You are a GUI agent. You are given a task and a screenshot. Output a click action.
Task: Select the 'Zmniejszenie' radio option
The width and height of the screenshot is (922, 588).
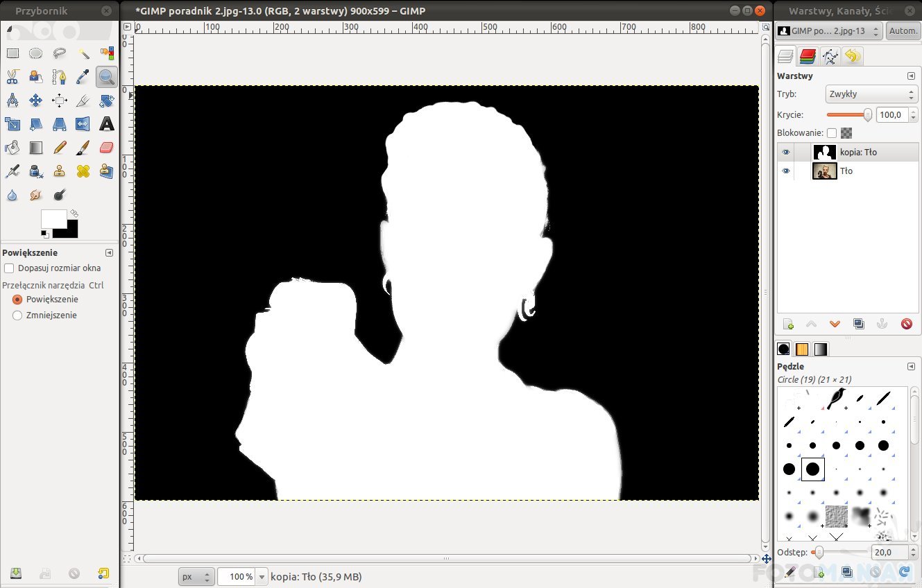pos(17,315)
